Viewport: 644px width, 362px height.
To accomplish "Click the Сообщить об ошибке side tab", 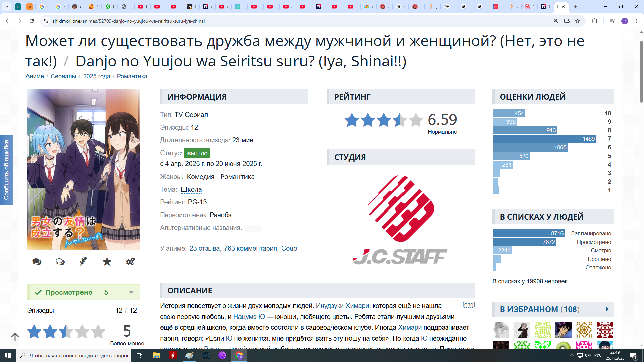I will (x=6, y=170).
